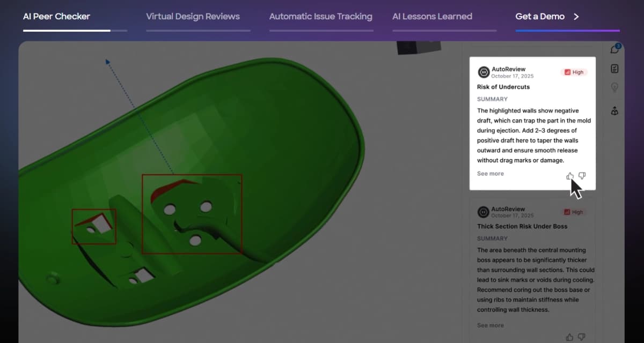Open the AI Lessons Learned page

pos(433,16)
